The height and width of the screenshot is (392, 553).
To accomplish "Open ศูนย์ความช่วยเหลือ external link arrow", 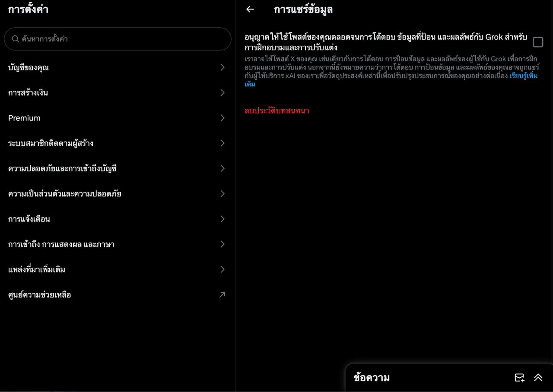I will click(222, 295).
